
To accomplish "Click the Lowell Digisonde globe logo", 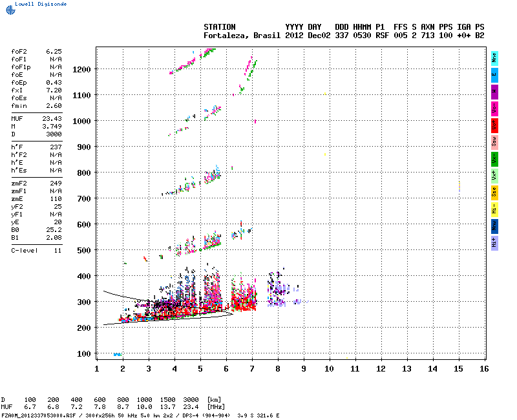I will pos(10,10).
